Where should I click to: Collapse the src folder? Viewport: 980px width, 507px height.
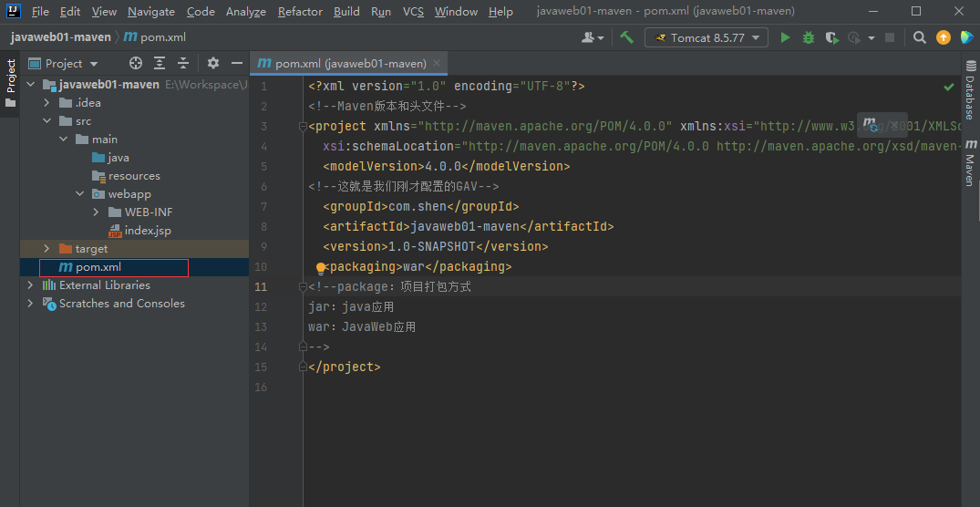(x=46, y=120)
